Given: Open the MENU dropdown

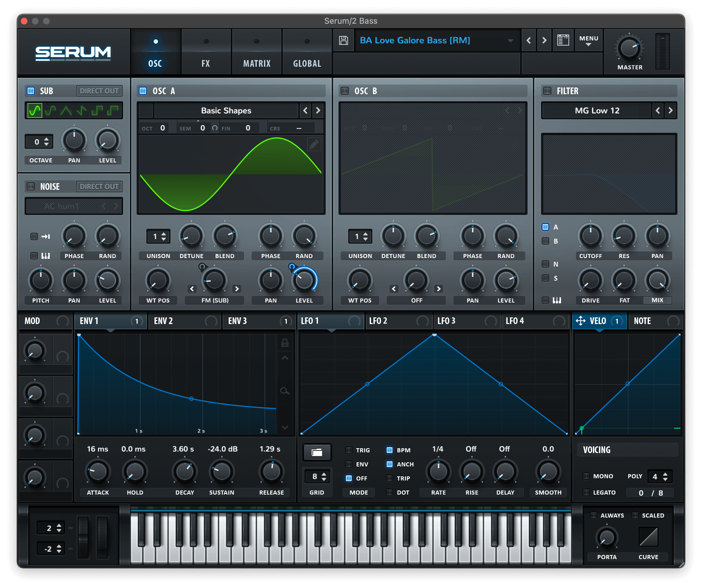Looking at the screenshot, I should 588,40.
